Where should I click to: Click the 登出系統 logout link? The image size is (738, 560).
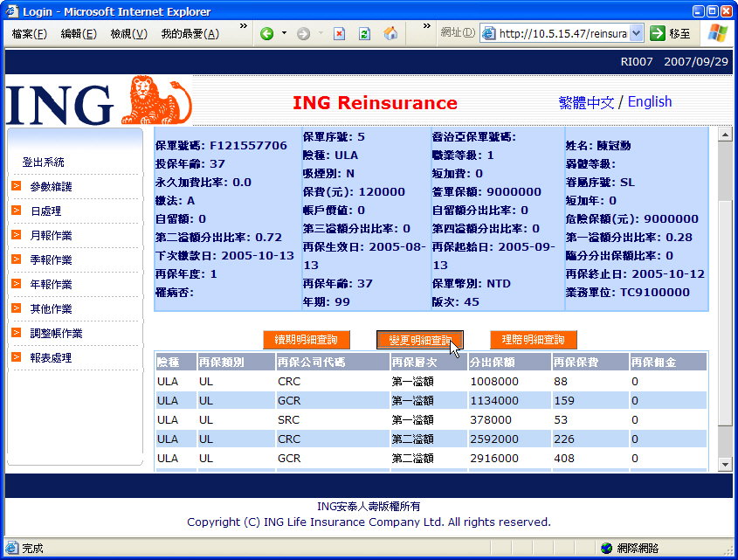[44, 162]
